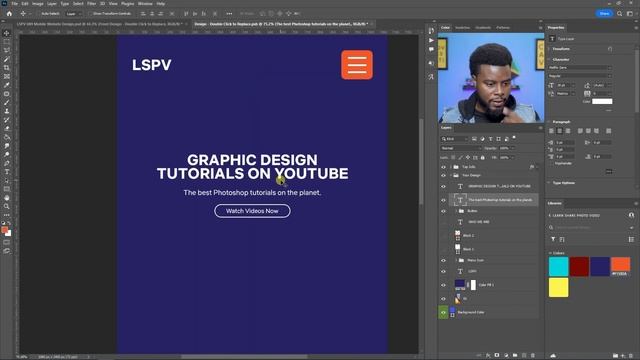Select the Eyedropper tool
This screenshot has height=360, width=640.
tap(7, 85)
